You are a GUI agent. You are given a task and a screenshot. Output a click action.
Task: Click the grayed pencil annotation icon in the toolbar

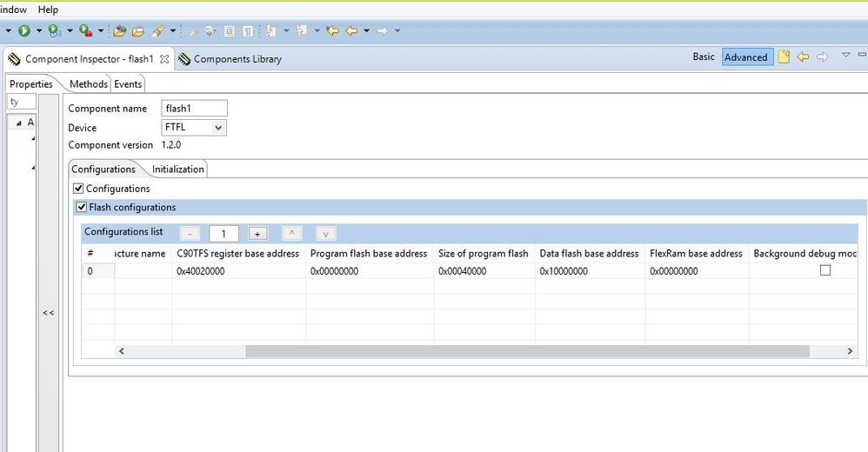pos(194,31)
